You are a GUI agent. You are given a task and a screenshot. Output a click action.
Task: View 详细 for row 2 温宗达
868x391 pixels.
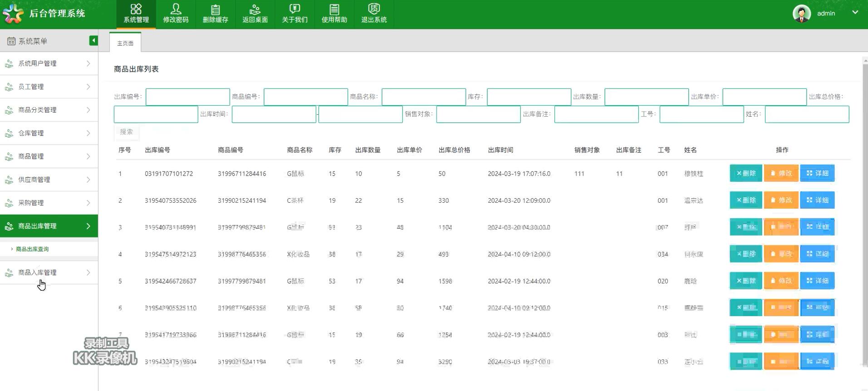(817, 200)
